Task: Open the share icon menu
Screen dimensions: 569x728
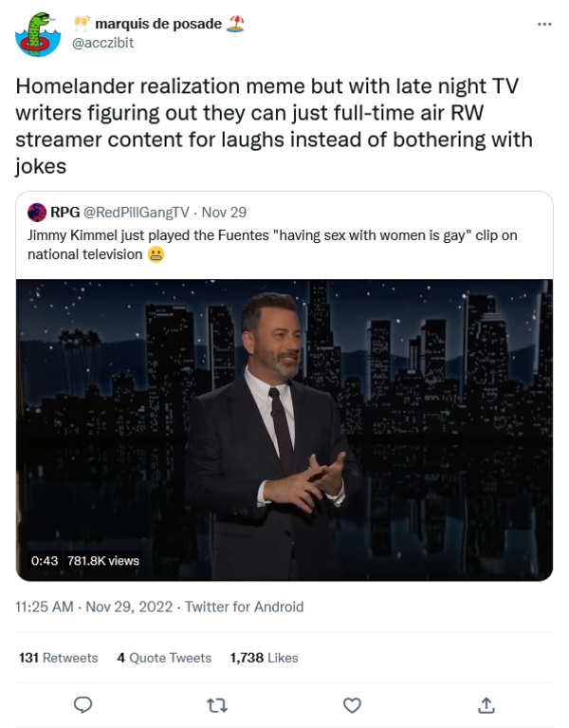Action: point(486,704)
